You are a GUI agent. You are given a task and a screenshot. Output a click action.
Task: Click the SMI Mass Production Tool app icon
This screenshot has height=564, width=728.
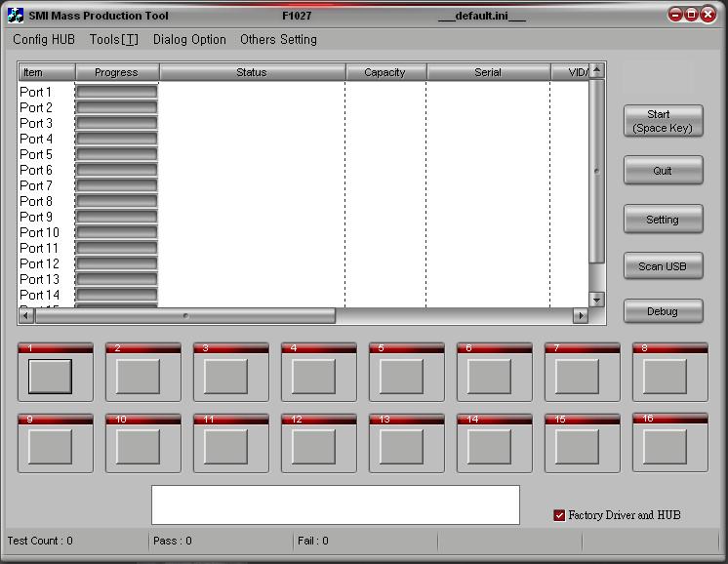[x=16, y=16]
